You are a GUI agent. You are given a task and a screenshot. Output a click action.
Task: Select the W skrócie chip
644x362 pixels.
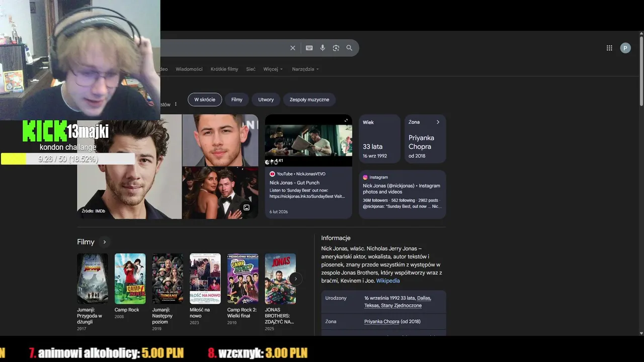pyautogui.click(x=205, y=100)
